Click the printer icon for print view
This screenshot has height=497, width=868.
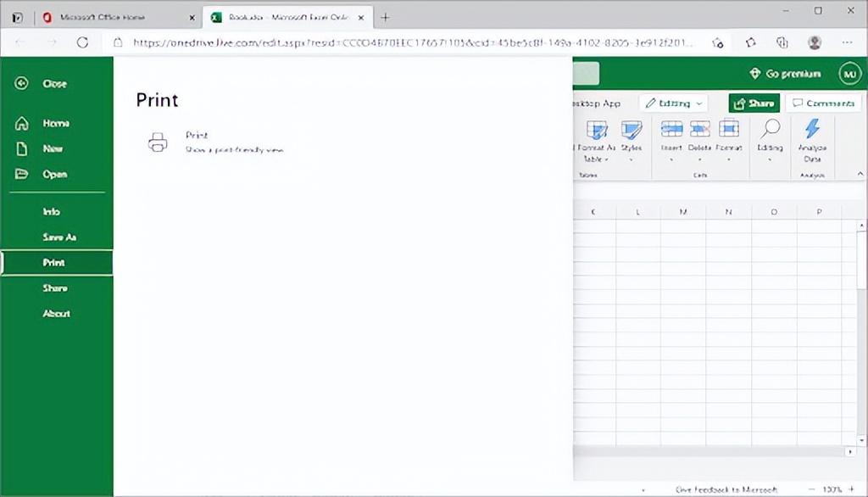coord(158,142)
